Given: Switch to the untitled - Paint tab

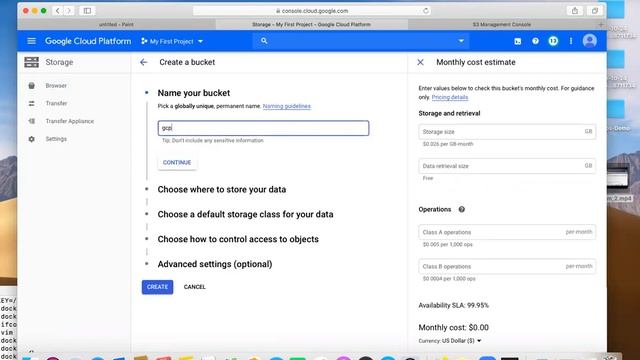Looking at the screenshot, I should click(116, 24).
